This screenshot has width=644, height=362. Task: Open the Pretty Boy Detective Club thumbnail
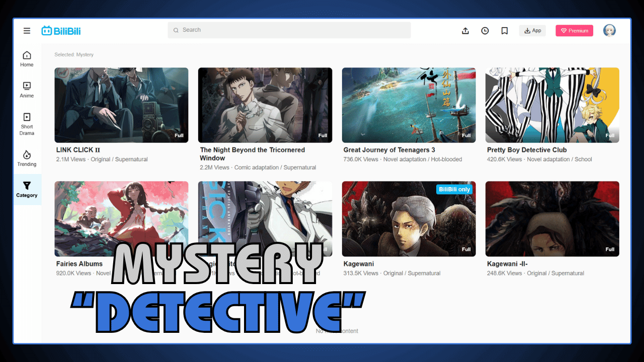[552, 105]
